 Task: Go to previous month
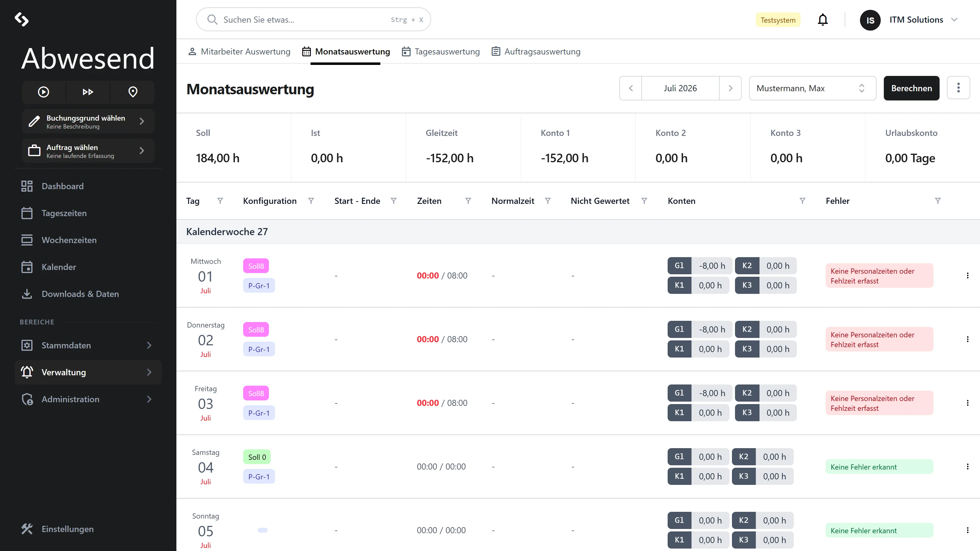(631, 88)
